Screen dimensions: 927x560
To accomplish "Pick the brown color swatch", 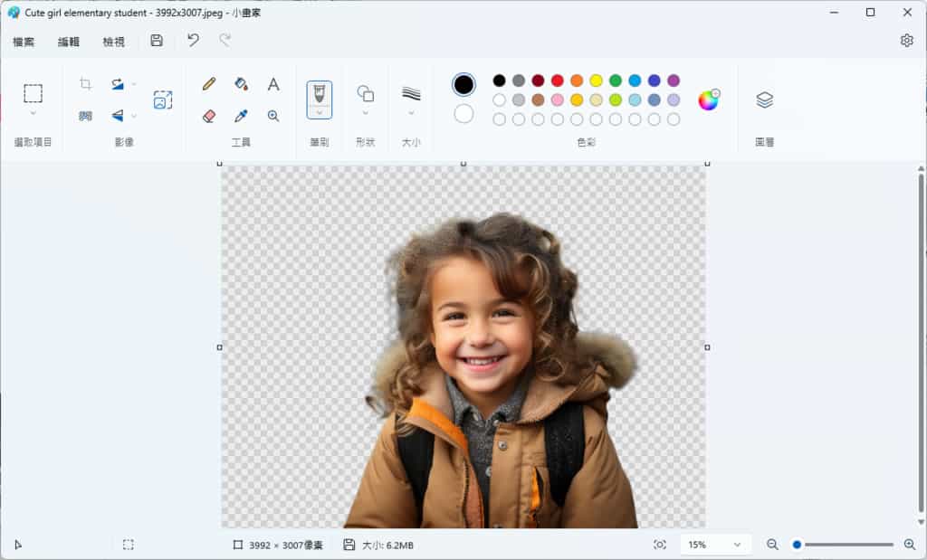I will (x=538, y=100).
